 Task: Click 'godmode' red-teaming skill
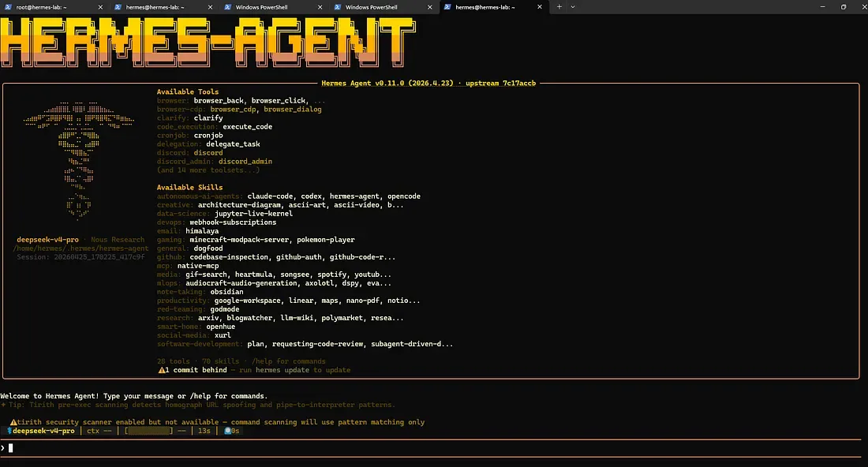point(225,309)
